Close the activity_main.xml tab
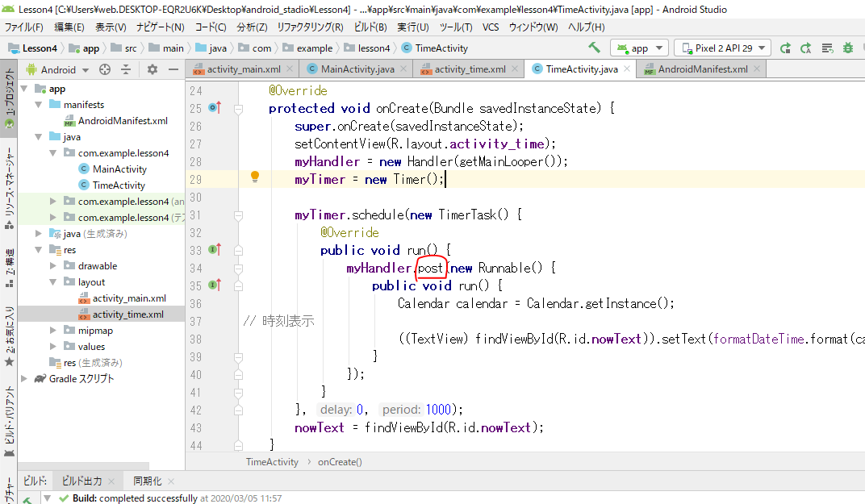 (290, 69)
